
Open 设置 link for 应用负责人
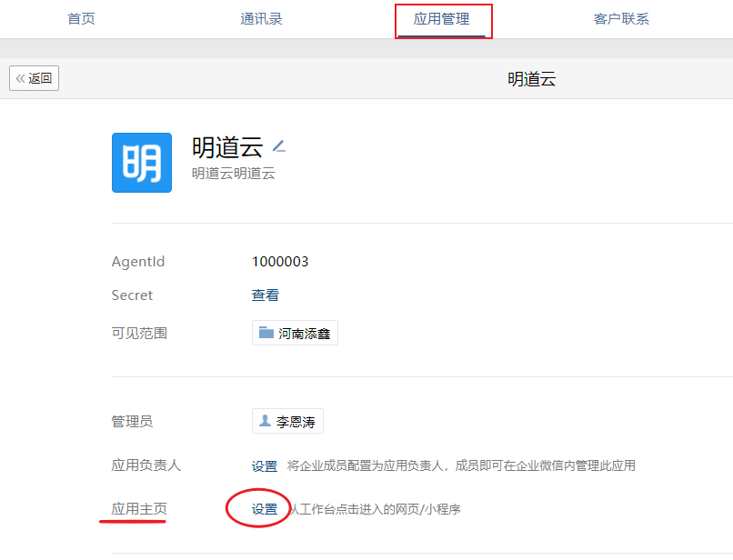[265, 465]
